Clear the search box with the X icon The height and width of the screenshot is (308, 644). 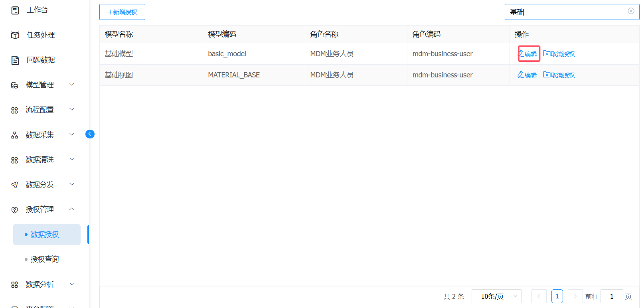click(x=631, y=11)
